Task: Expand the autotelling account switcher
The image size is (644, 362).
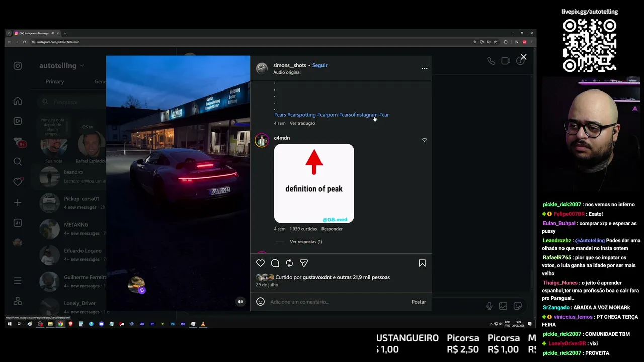Action: tap(61, 66)
